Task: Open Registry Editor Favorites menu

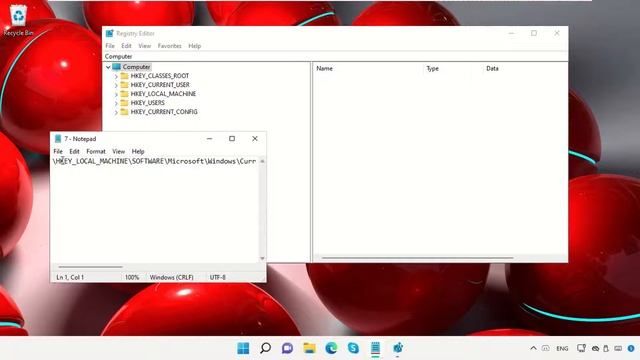Action: click(x=169, y=46)
